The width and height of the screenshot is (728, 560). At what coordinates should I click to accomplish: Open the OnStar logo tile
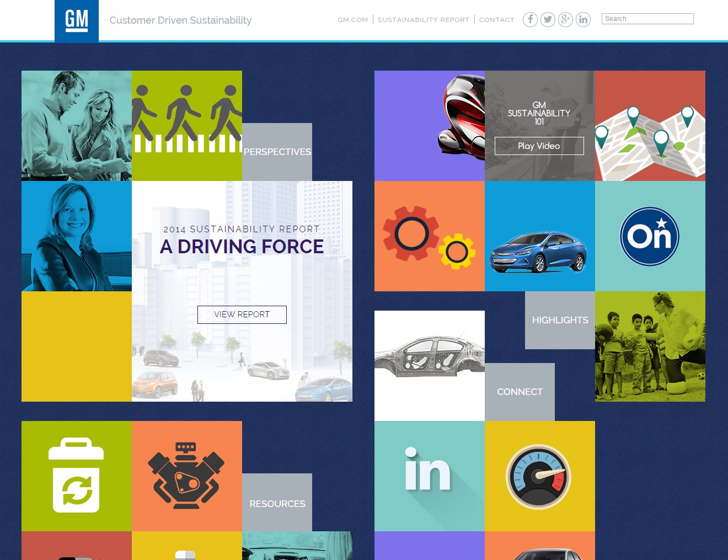(x=650, y=236)
